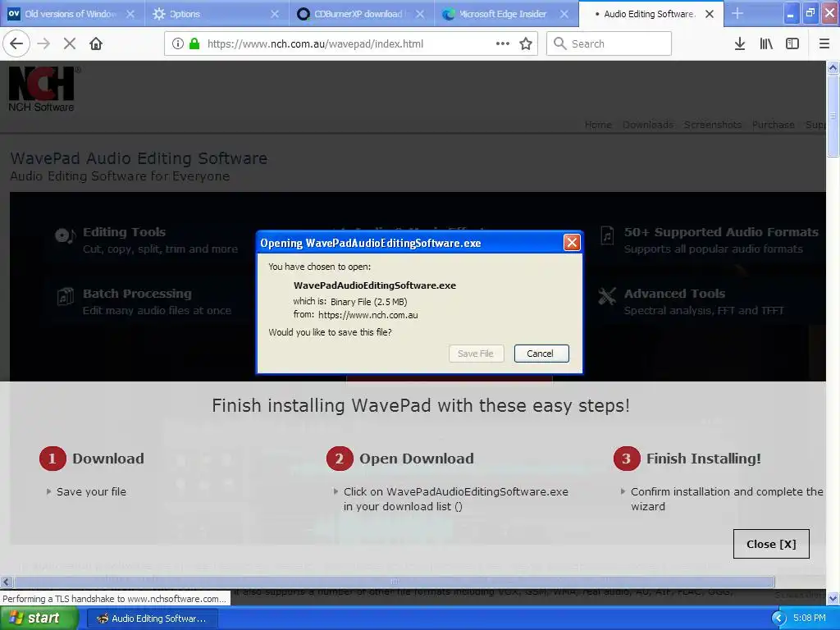This screenshot has height=630, width=840.
Task: Close the Opening WavePad dialog with X
Action: [x=572, y=243]
